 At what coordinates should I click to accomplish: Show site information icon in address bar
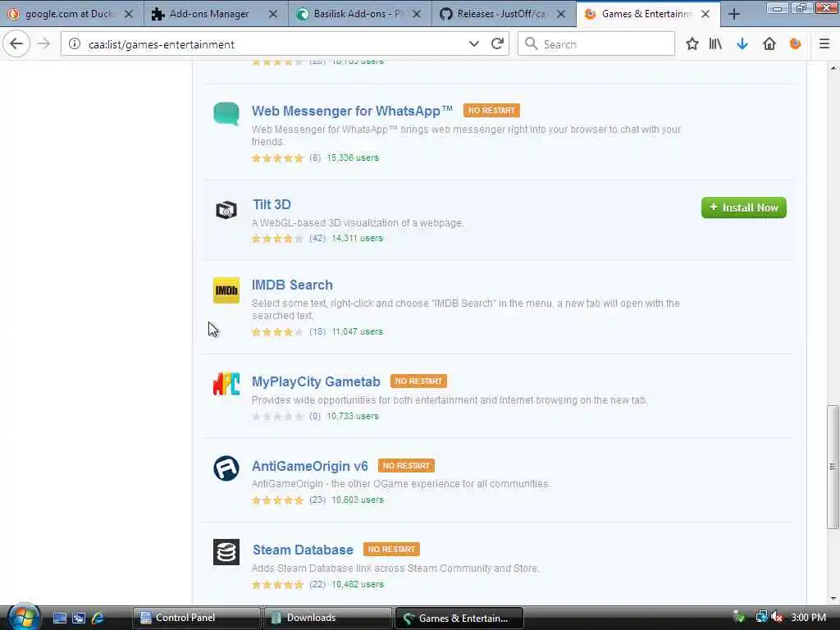click(75, 44)
